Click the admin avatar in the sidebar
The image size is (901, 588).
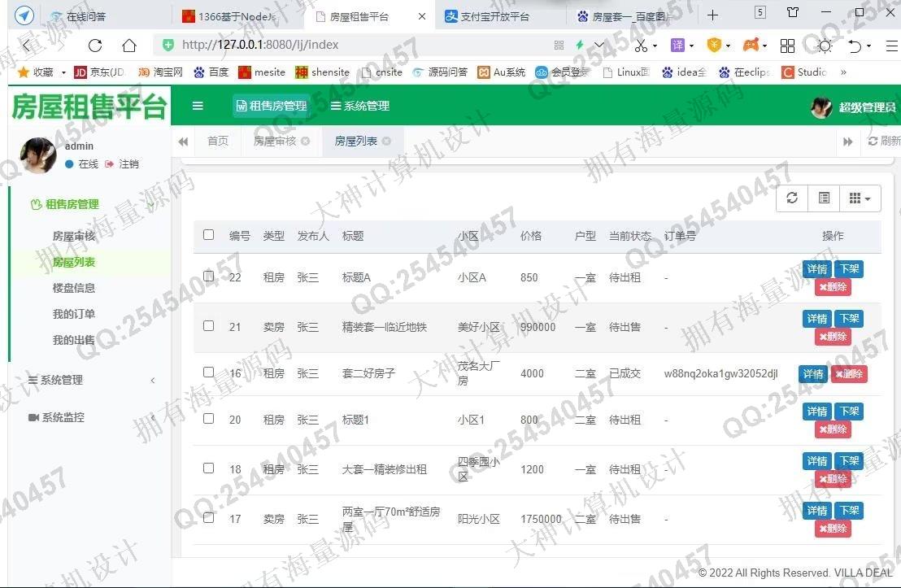click(x=37, y=155)
